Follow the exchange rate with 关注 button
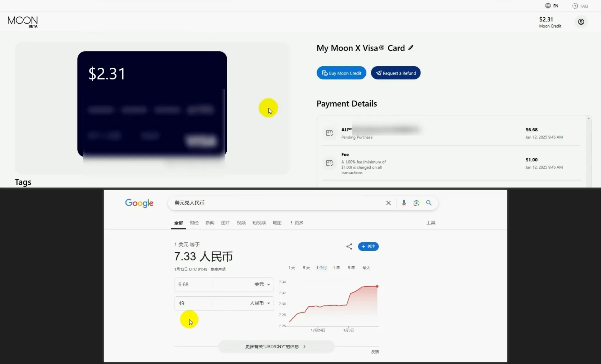Screen dimensions: 601x364 [x=368, y=247]
